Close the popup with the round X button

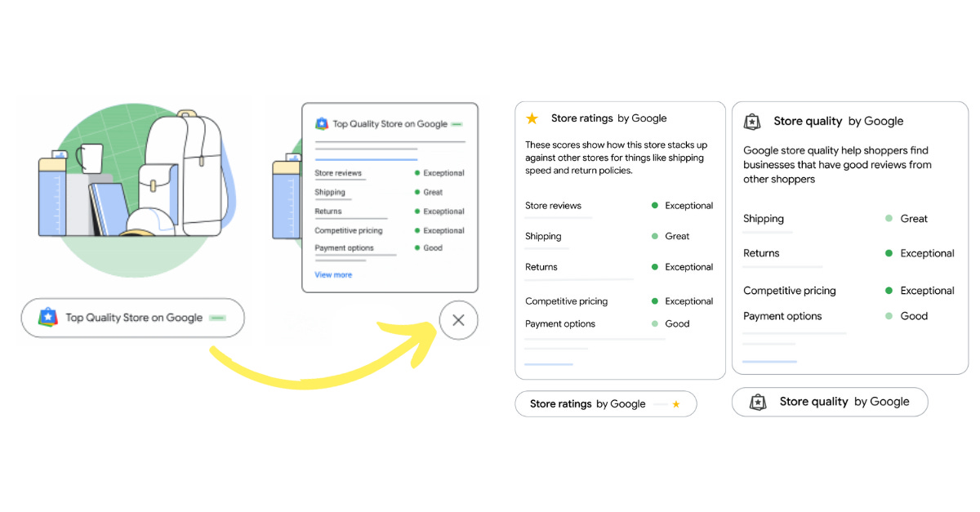tap(458, 320)
